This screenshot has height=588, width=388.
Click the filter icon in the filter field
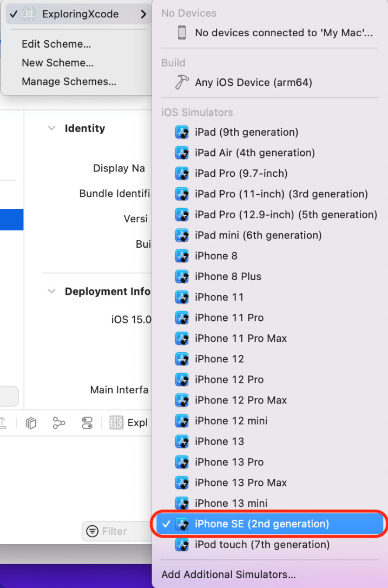tap(93, 531)
